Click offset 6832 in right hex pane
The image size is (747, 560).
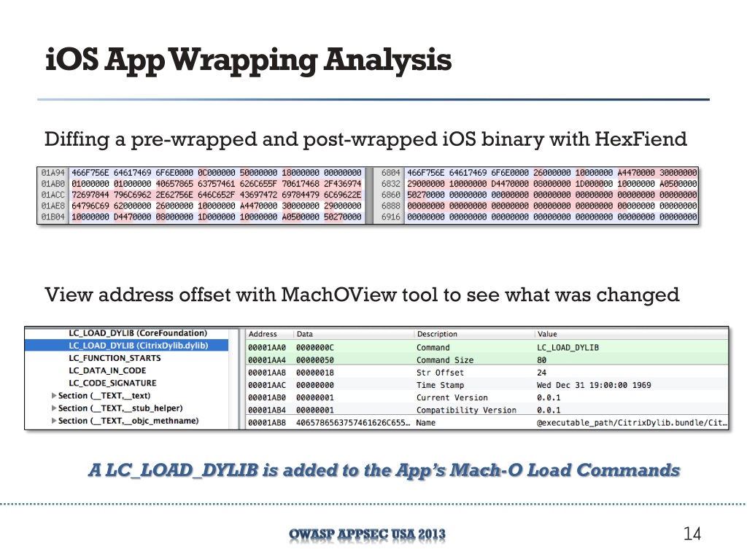point(391,183)
